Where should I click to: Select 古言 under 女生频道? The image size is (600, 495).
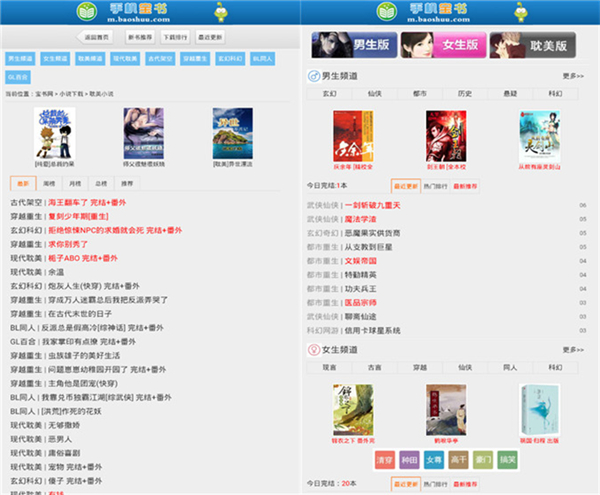click(x=375, y=368)
